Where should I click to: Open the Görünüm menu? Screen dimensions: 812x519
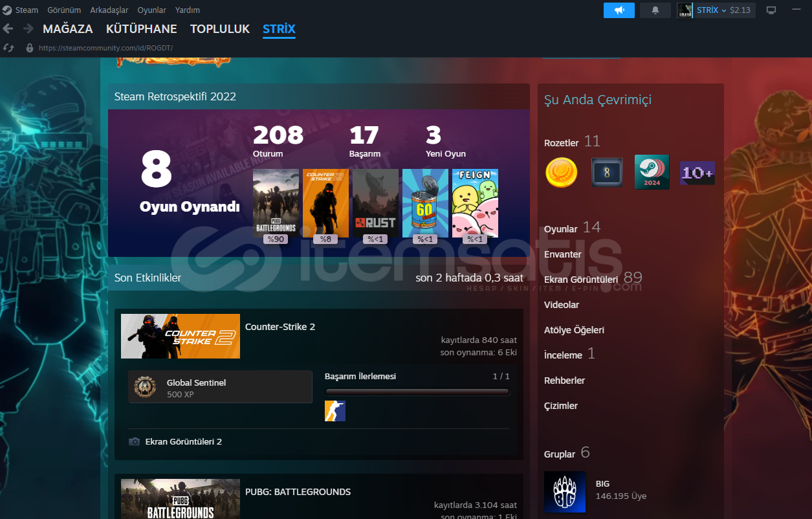pyautogui.click(x=64, y=10)
